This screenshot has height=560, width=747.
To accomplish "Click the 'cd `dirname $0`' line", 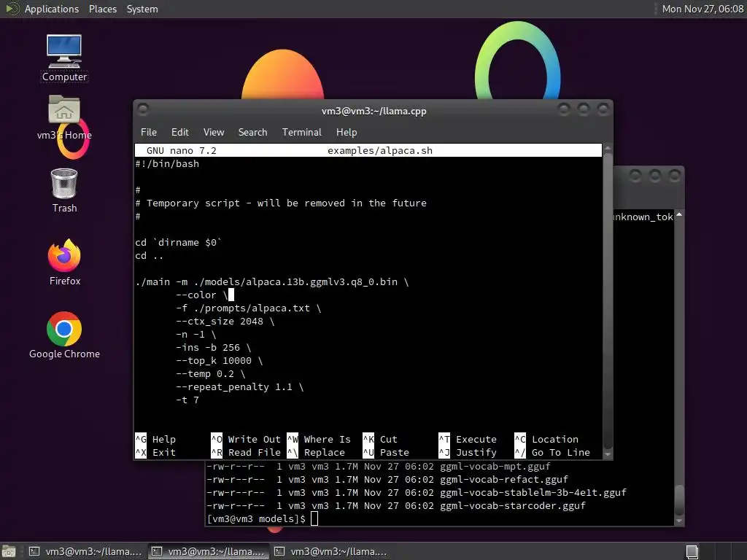I will pyautogui.click(x=179, y=242).
